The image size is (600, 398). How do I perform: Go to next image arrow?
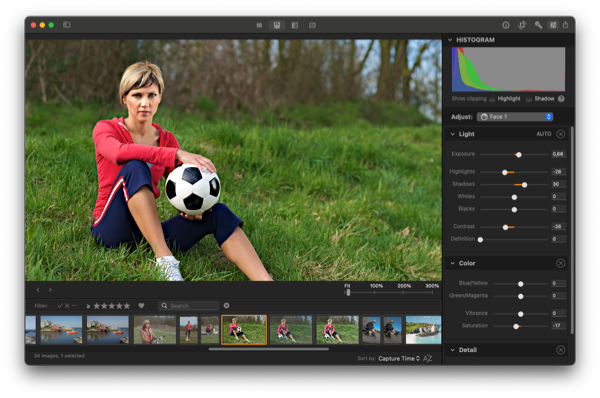pos(50,290)
